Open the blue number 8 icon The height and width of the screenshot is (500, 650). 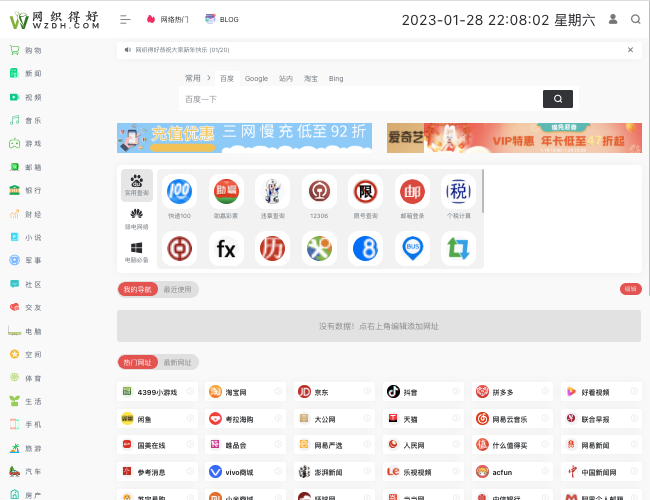(x=366, y=249)
